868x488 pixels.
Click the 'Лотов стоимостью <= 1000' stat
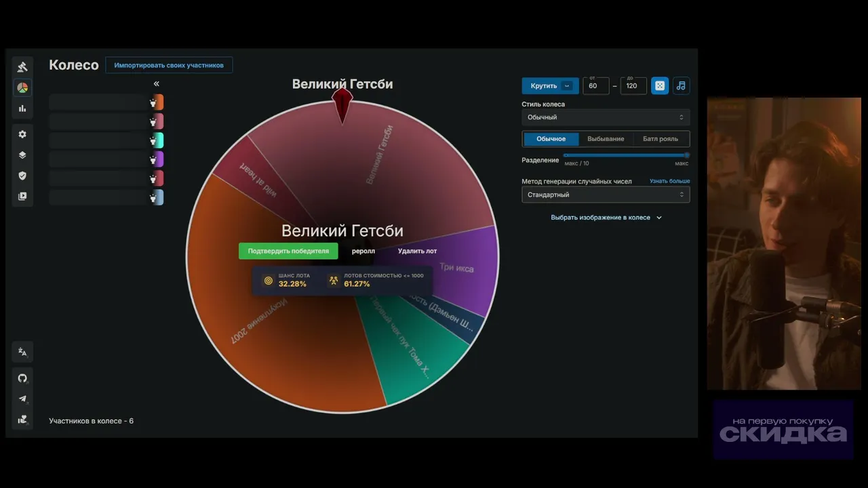[376, 280]
